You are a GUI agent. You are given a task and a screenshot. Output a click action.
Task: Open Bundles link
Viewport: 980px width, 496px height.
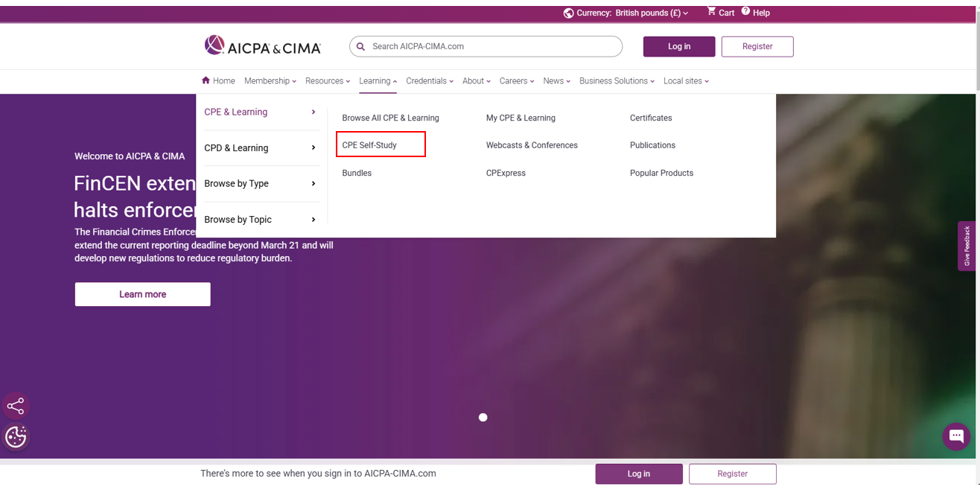point(357,173)
